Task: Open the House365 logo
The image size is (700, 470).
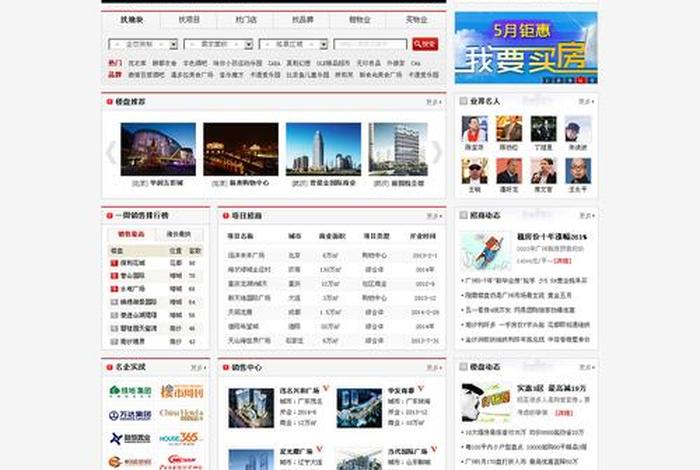Action: point(182,438)
